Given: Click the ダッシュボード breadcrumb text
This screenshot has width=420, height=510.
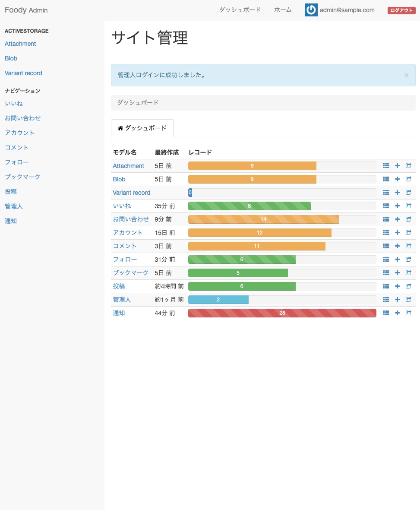Looking at the screenshot, I should [138, 102].
